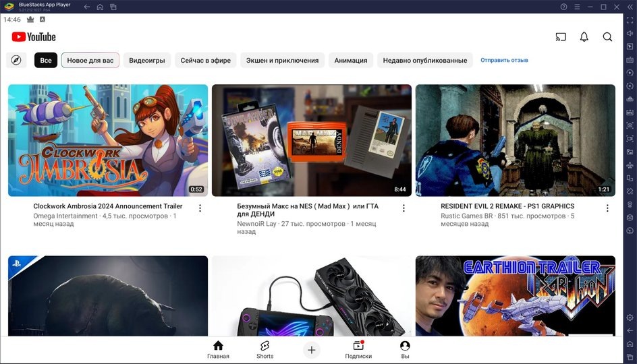Collapse the BlueStacks sidebar with double chevron

[630, 7]
